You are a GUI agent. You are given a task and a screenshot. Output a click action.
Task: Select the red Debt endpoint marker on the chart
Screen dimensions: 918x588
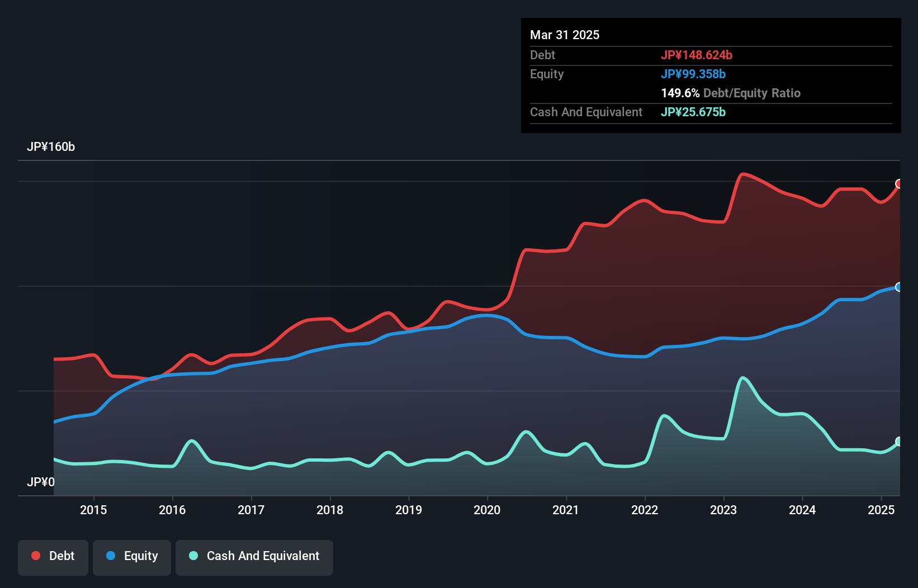click(899, 184)
